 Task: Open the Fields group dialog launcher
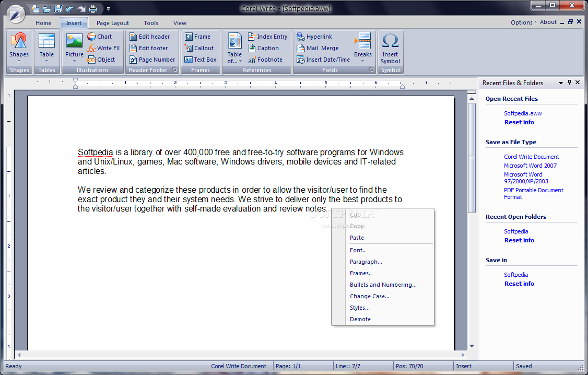coord(371,70)
